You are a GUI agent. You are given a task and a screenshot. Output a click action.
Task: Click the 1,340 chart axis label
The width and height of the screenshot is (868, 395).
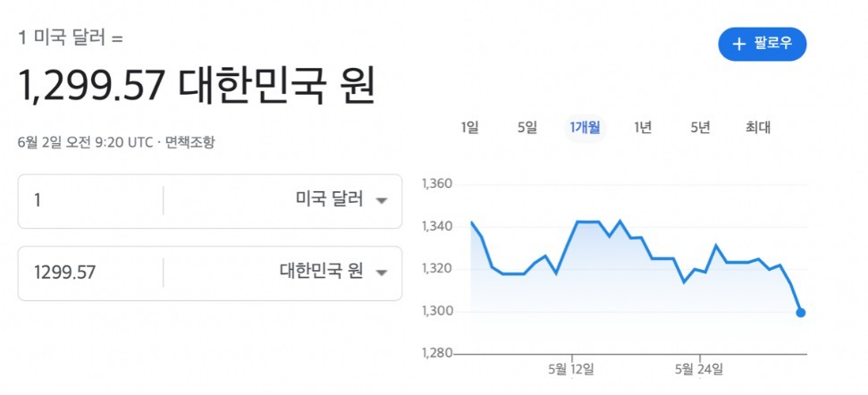click(x=437, y=226)
